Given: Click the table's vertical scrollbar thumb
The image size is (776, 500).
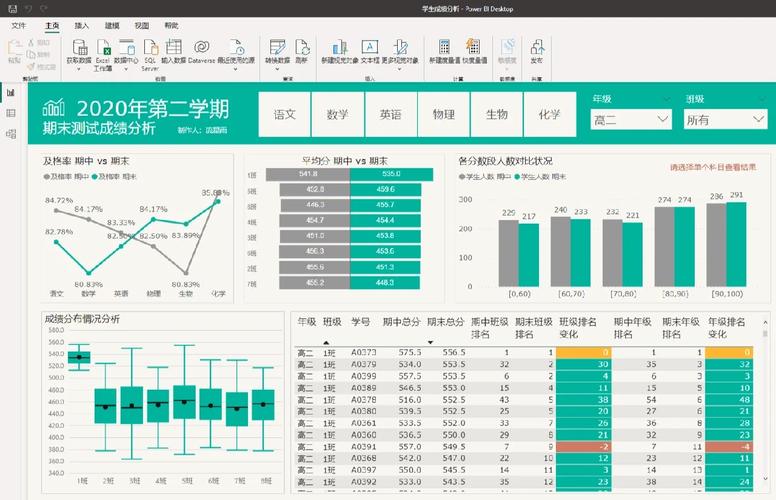Looking at the screenshot, I should click(x=765, y=334).
